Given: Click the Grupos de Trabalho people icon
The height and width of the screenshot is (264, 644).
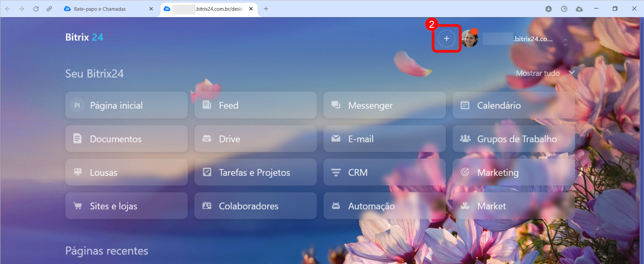Looking at the screenshot, I should click(465, 139).
